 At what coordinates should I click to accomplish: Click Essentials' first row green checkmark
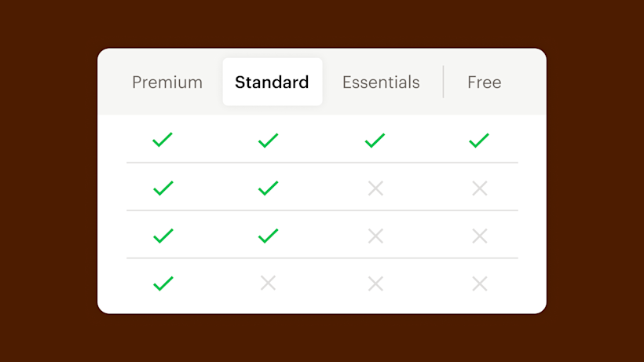pyautogui.click(x=375, y=141)
